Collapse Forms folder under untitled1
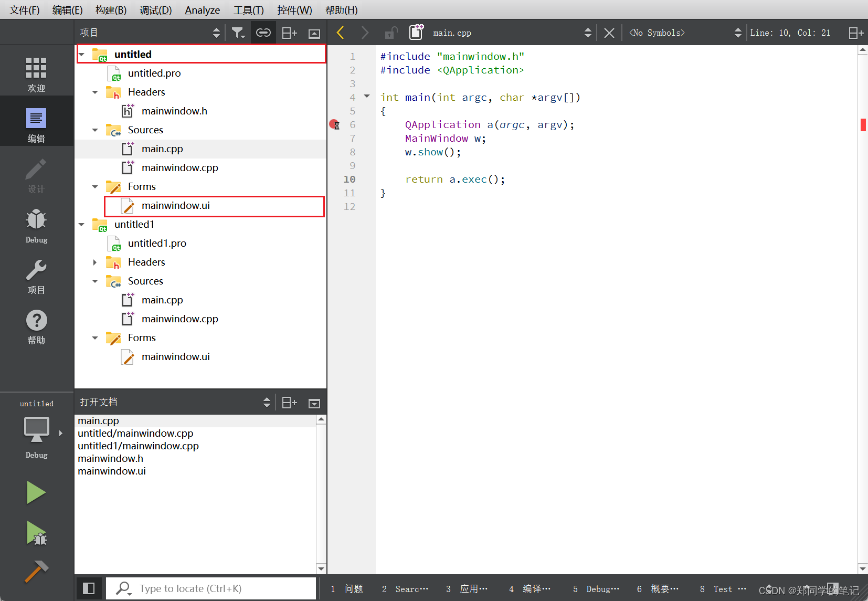 click(x=95, y=338)
